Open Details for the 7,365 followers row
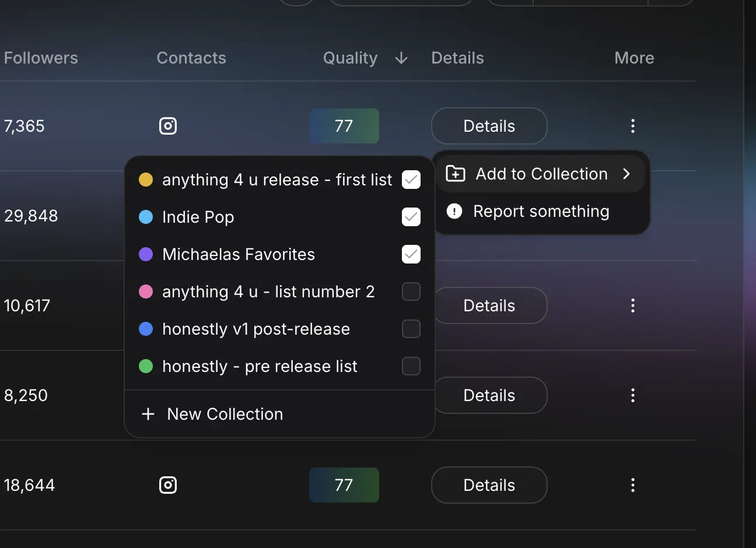 (x=489, y=126)
